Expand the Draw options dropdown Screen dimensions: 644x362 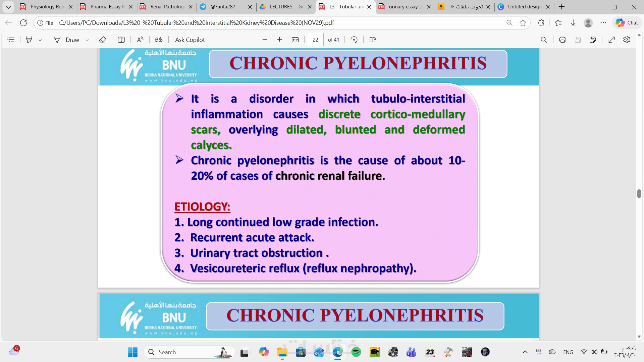(88, 40)
